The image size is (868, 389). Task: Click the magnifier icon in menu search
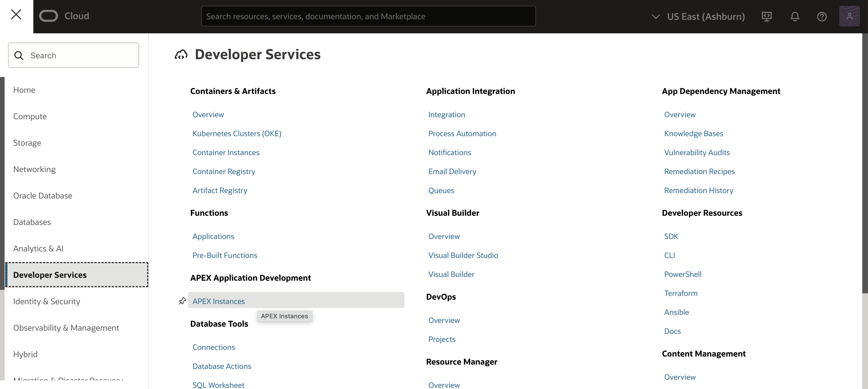[x=19, y=55]
